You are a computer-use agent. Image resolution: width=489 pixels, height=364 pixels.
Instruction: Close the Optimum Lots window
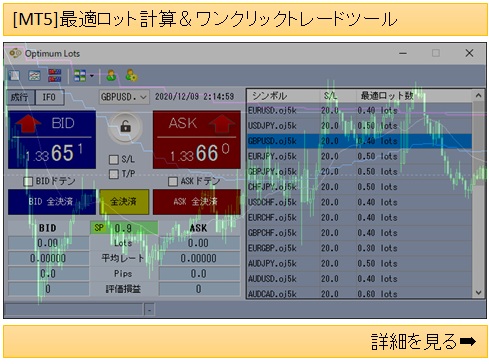coord(469,53)
